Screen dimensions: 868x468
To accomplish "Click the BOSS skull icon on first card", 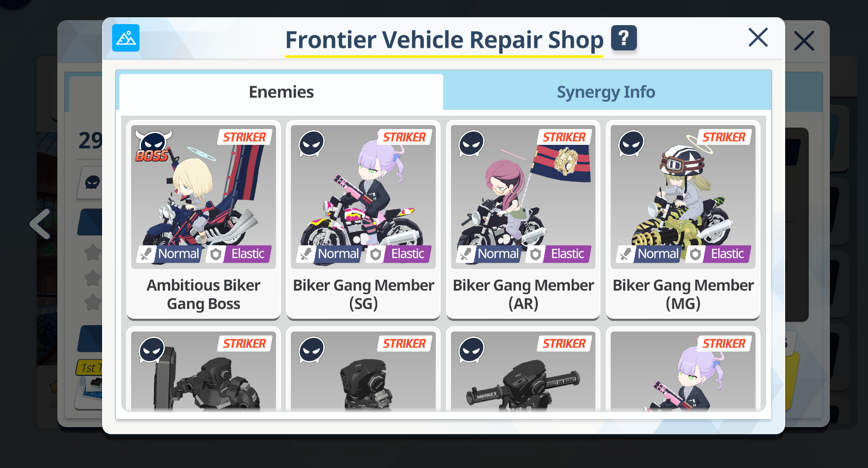I will (x=153, y=146).
